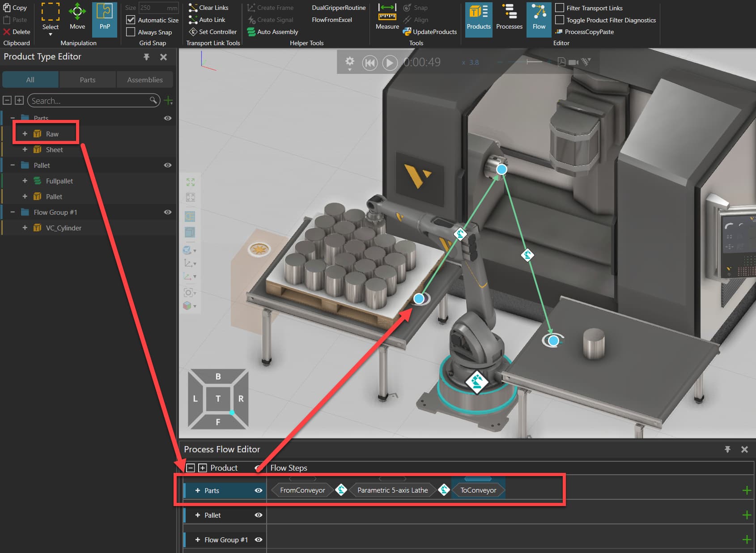Enable the Always Snap checkbox
This screenshot has height=553, width=756.
coord(131,32)
